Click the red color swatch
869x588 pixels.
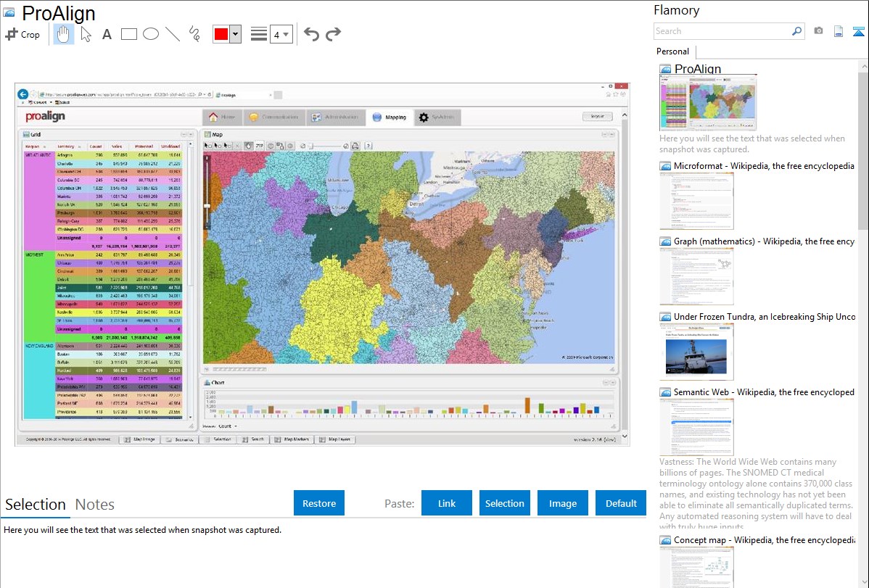[x=221, y=34]
